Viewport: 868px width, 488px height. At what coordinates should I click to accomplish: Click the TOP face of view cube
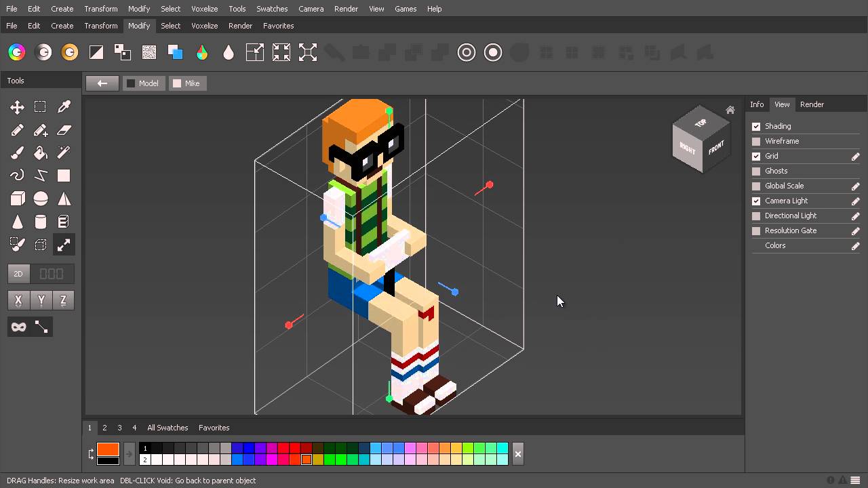pyautogui.click(x=701, y=123)
